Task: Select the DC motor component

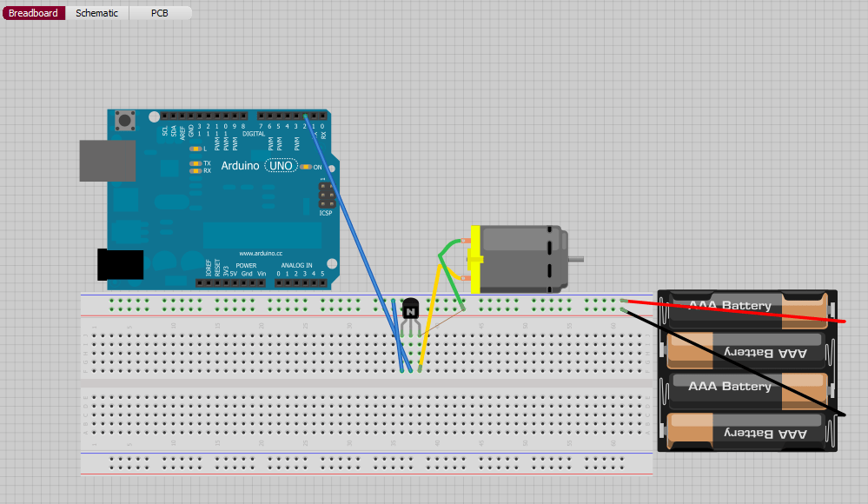Action: pyautogui.click(x=523, y=259)
